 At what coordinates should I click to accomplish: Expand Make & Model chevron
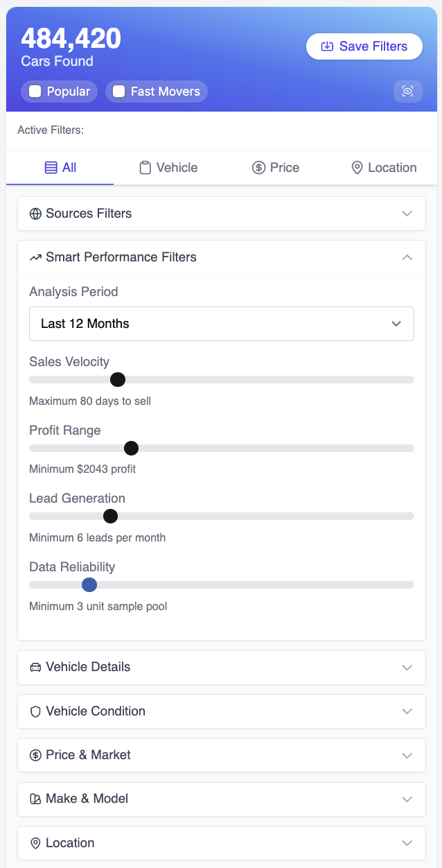pyautogui.click(x=407, y=799)
